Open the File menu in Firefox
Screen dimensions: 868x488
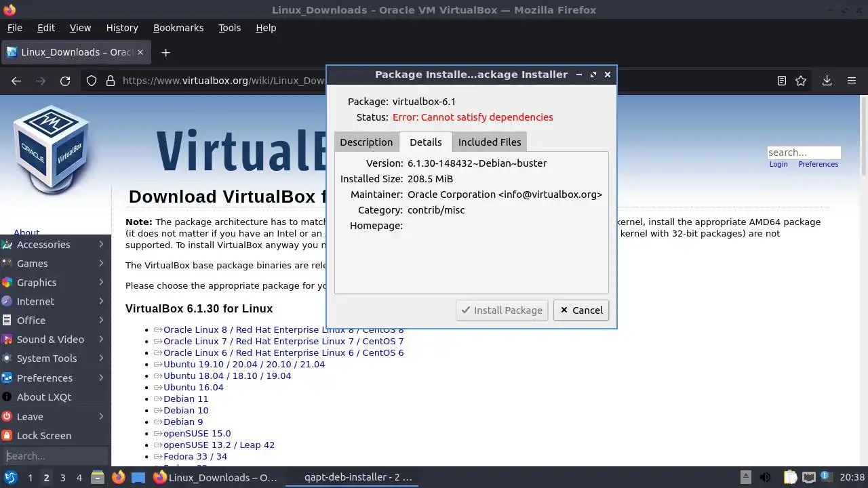[14, 28]
